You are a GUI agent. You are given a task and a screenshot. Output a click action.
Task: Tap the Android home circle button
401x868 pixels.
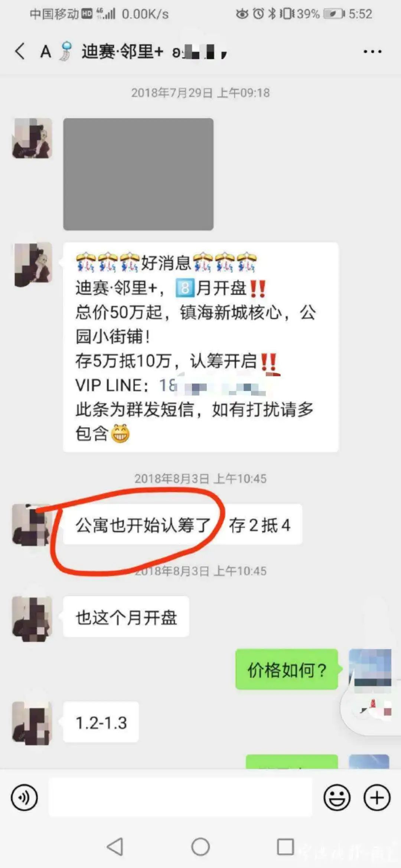[x=200, y=846]
